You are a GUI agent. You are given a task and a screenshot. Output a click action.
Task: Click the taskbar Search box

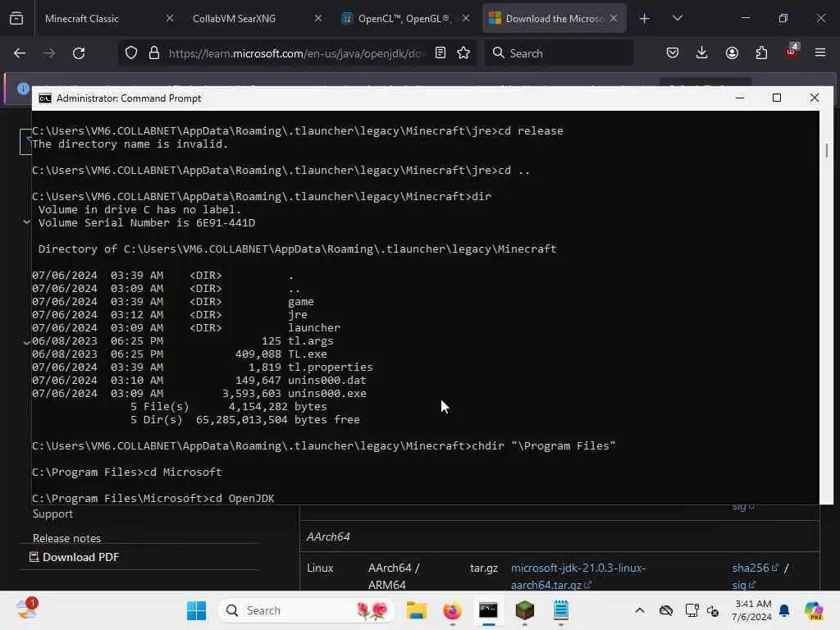[x=307, y=610]
